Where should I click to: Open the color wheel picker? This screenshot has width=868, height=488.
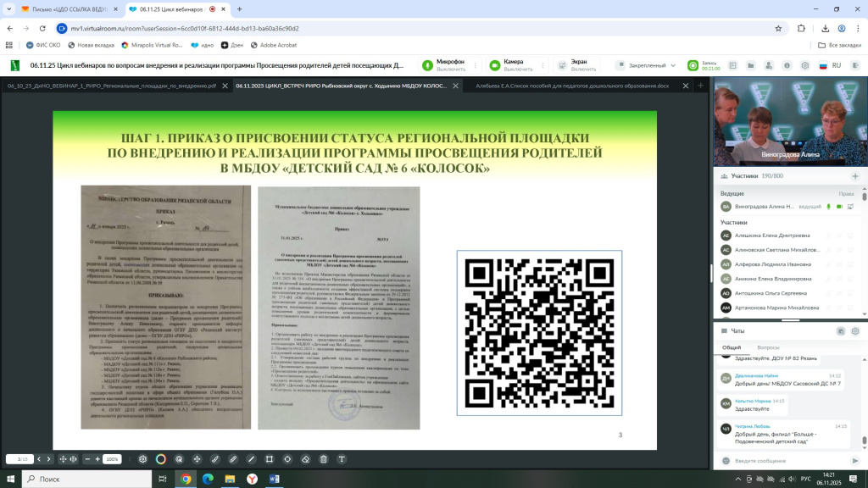pos(161,458)
